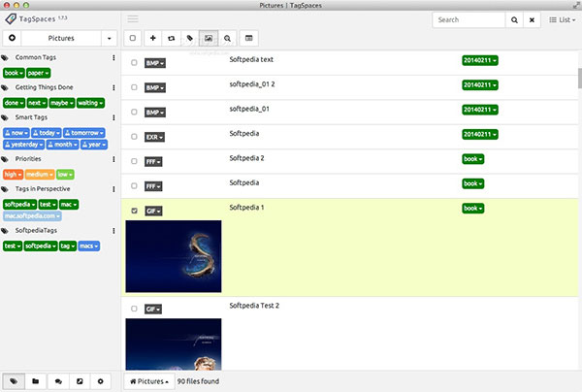The image size is (582, 392).
Task: Open book tag dropdown on Softpedia 2
Action: pyautogui.click(x=473, y=159)
